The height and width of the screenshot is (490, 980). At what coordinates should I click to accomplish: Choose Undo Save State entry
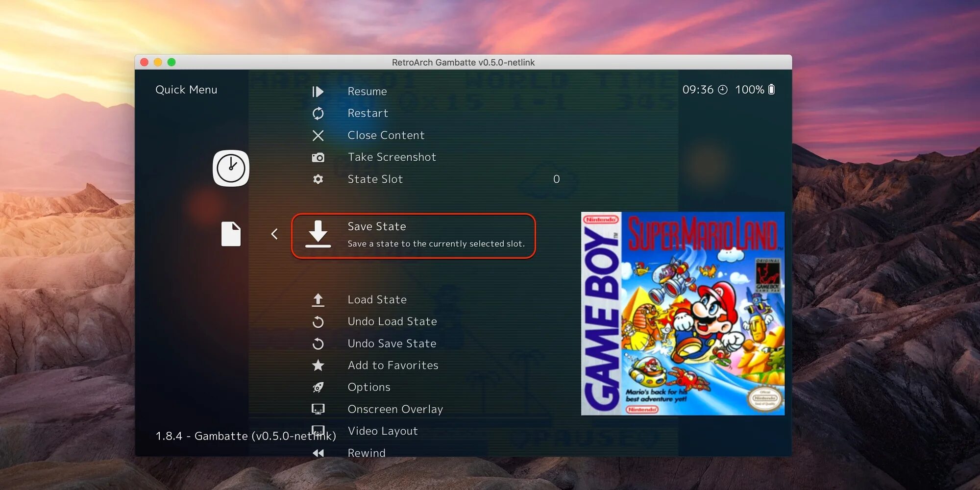click(392, 344)
